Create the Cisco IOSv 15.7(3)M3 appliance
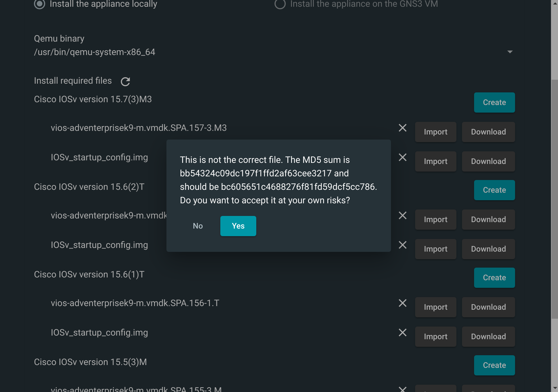Viewport: 558px width, 392px height. (494, 102)
